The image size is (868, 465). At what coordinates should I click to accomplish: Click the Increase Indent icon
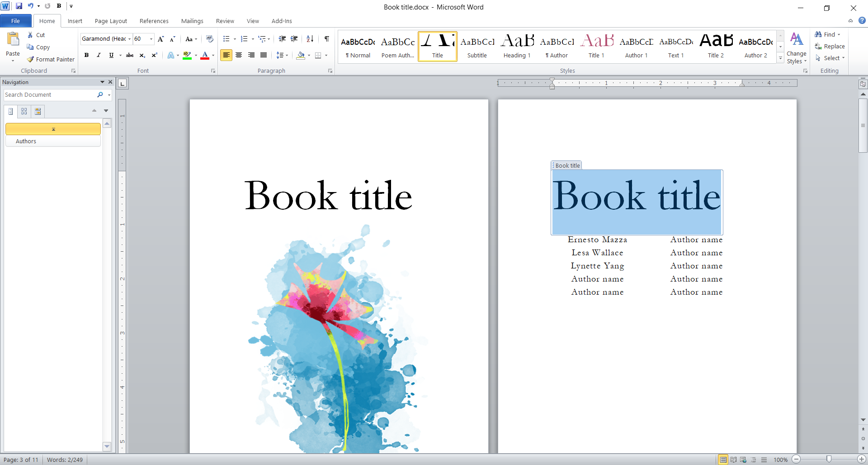294,39
